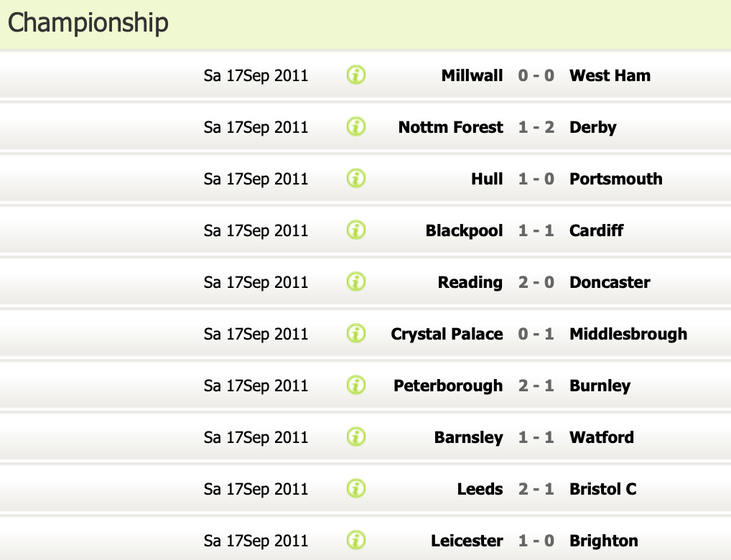731x560 pixels.
Task: Open the Middlesbrough team link
Action: pos(628,334)
